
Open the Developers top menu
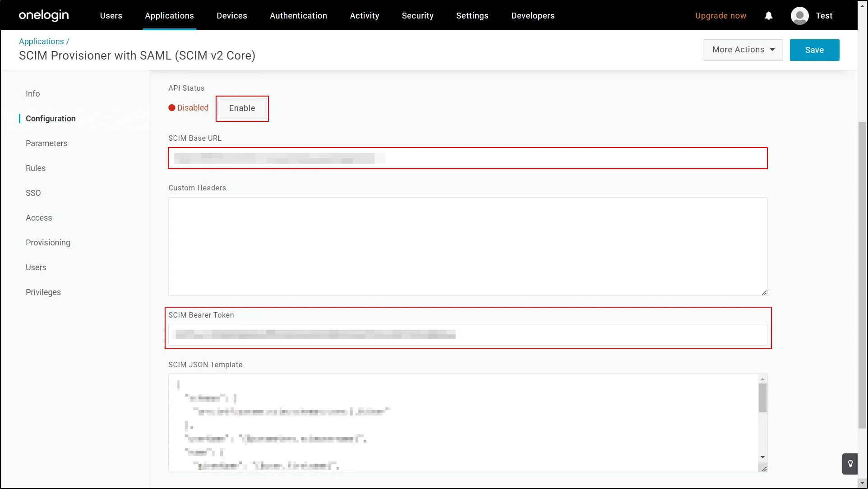click(x=533, y=16)
